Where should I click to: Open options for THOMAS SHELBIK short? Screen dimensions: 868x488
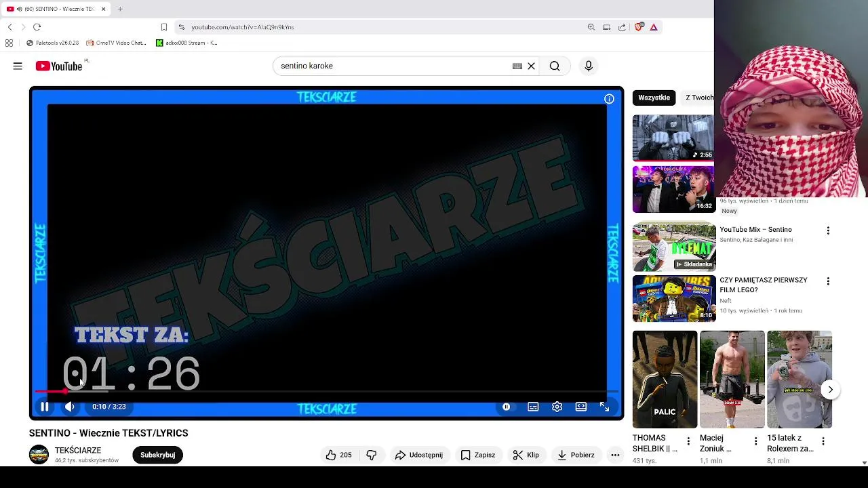pyautogui.click(x=688, y=441)
